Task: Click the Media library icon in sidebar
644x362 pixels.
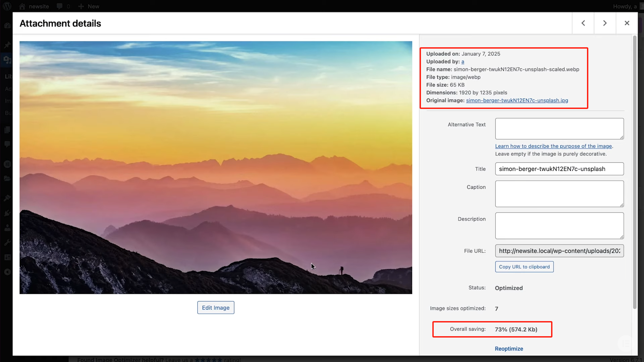Action: [7, 60]
